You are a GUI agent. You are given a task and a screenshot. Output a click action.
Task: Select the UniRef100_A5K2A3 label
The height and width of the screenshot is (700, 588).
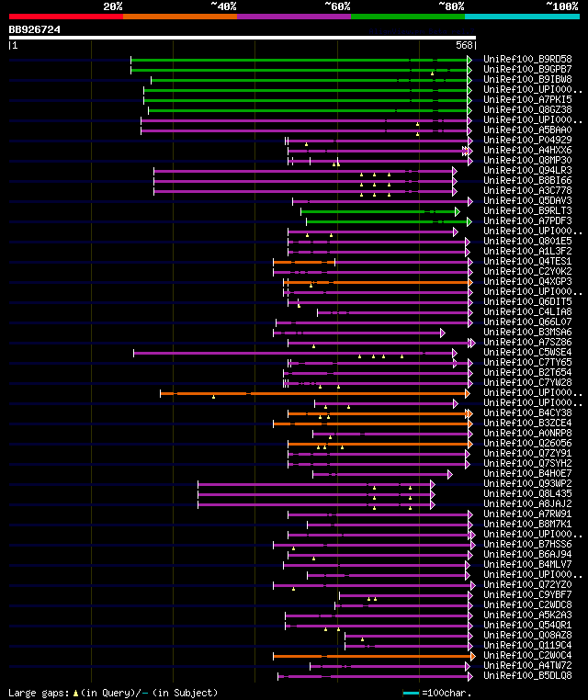527,615
